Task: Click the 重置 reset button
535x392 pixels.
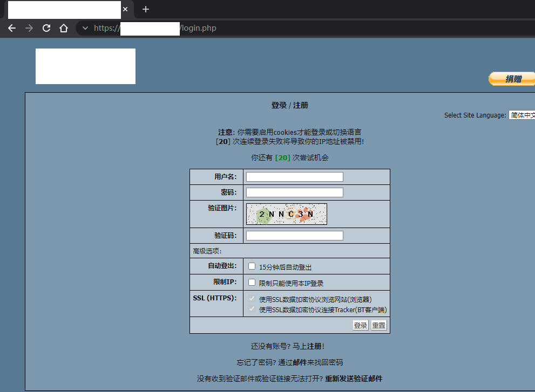Action: click(x=378, y=325)
